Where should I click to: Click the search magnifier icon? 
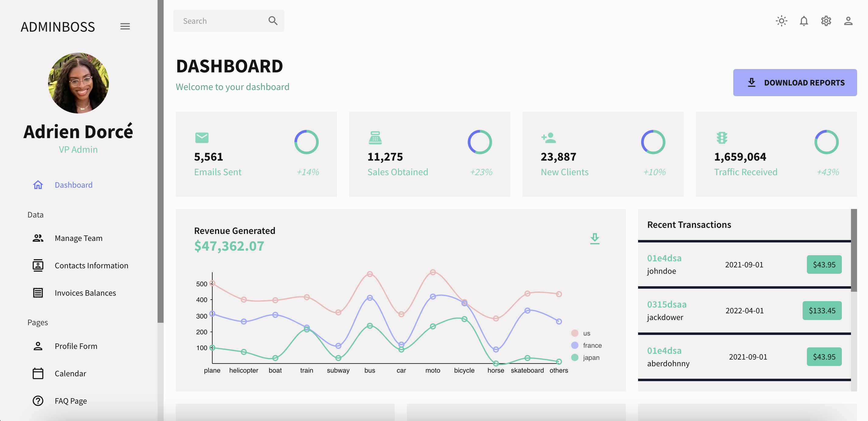[x=273, y=21]
